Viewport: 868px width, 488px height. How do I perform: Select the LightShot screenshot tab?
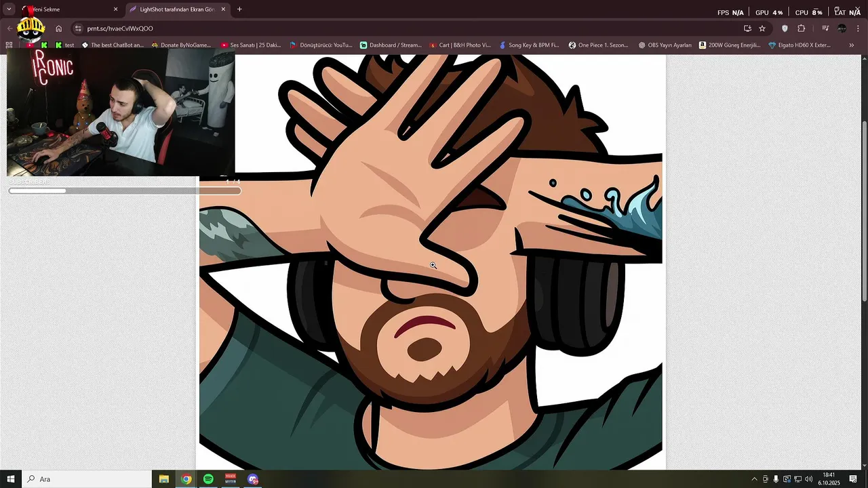(x=176, y=9)
